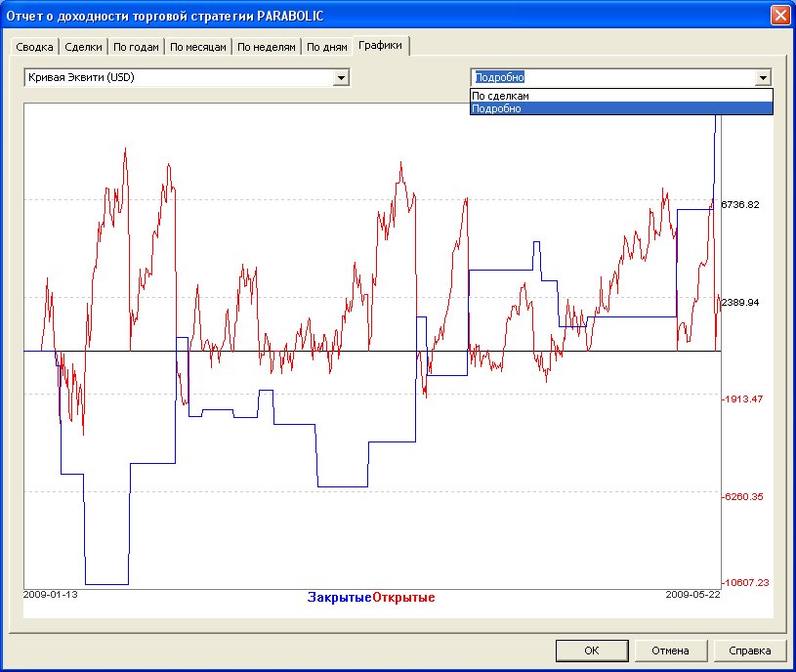
Task: Click the red Открытые legend label
Action: click(x=403, y=598)
